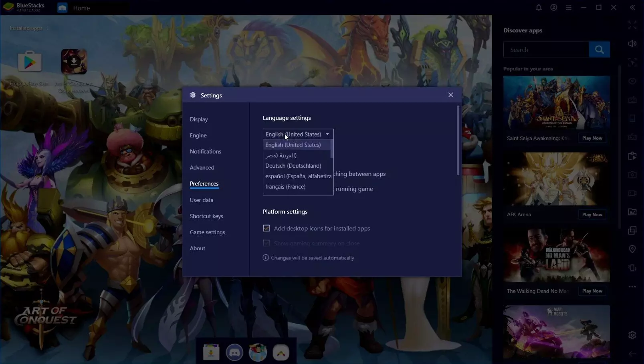Collapse the language dropdown arrow
This screenshot has height=364, width=644.
tap(327, 135)
